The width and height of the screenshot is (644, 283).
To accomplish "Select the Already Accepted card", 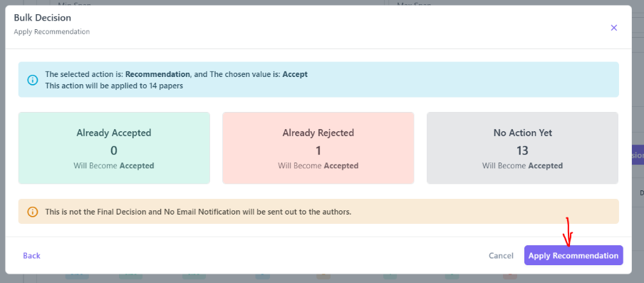I will point(114,148).
